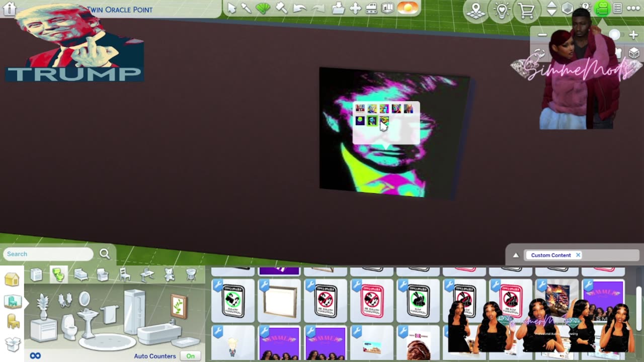Open the notebook list icon
Screen dimensions: 644x362
[x=617, y=9]
